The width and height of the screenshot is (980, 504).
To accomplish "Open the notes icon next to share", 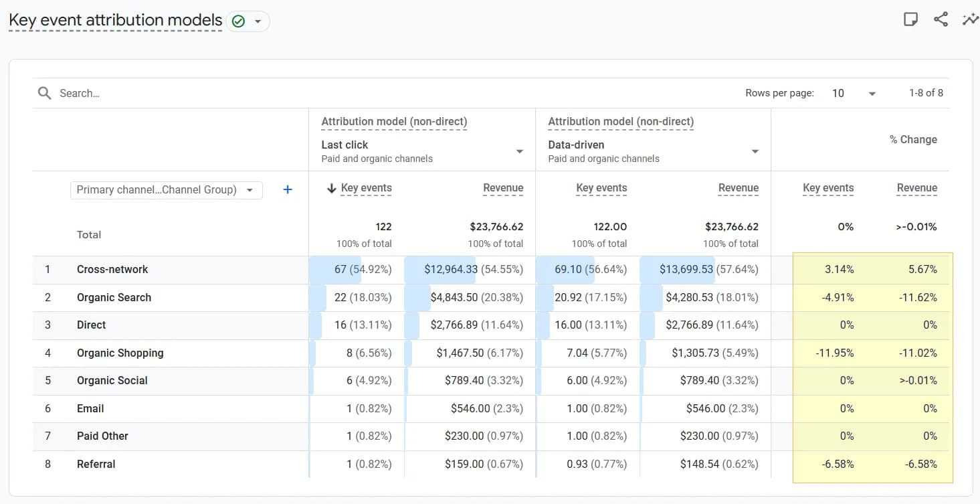I will click(x=910, y=19).
